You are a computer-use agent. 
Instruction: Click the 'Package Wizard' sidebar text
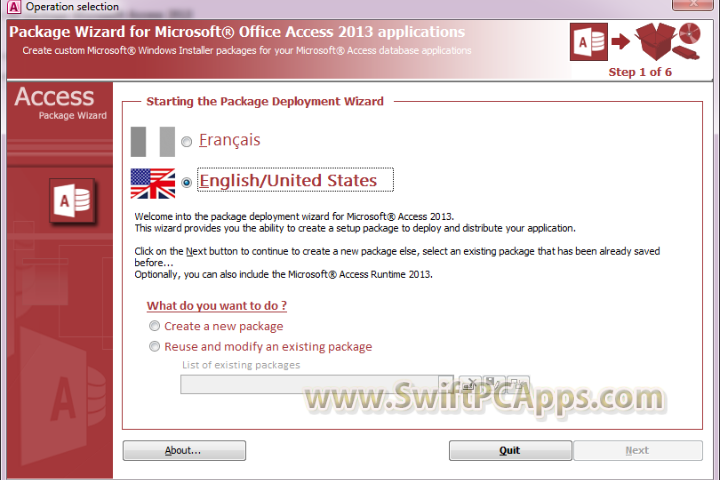point(73,115)
